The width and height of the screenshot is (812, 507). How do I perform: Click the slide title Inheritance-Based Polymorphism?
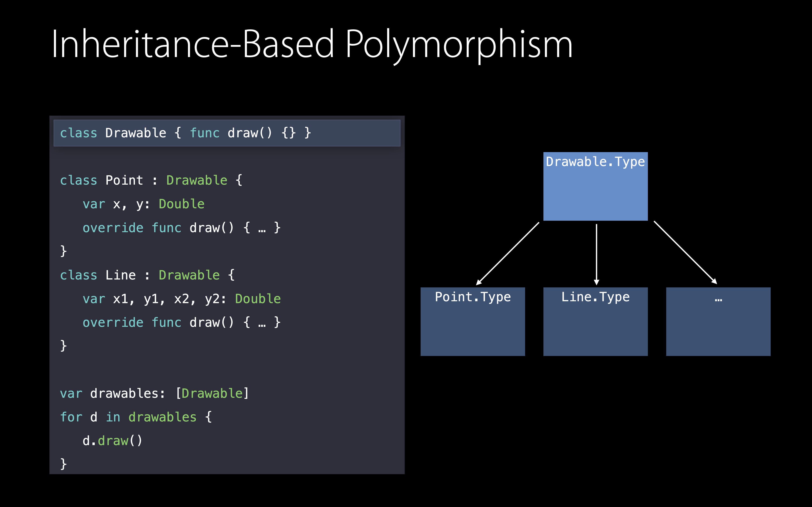[312, 44]
